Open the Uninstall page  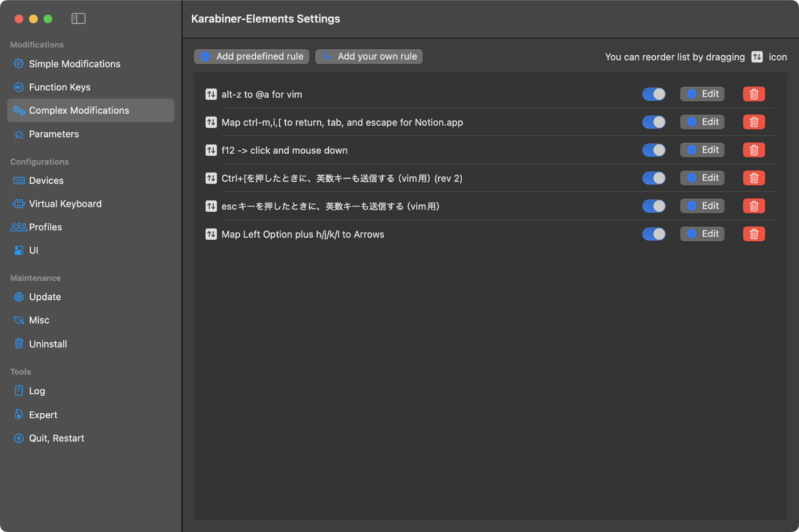(x=91, y=344)
